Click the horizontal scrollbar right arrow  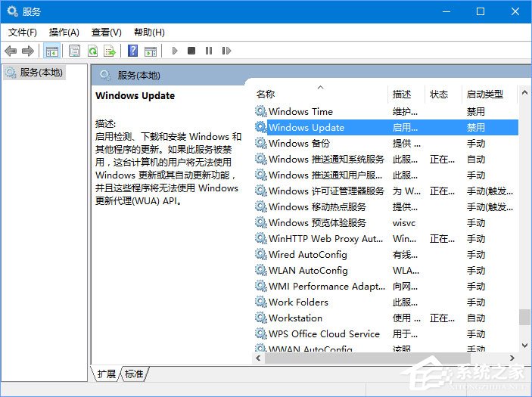click(512, 358)
